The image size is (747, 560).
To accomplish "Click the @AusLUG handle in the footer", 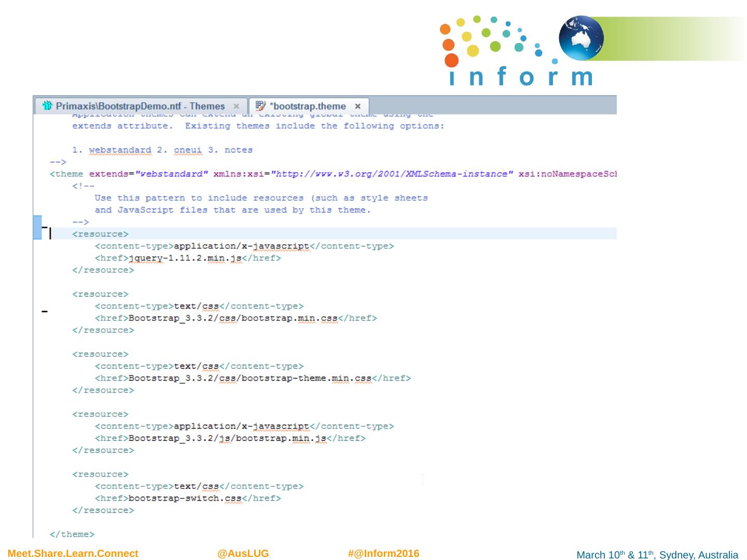I will point(243,554).
